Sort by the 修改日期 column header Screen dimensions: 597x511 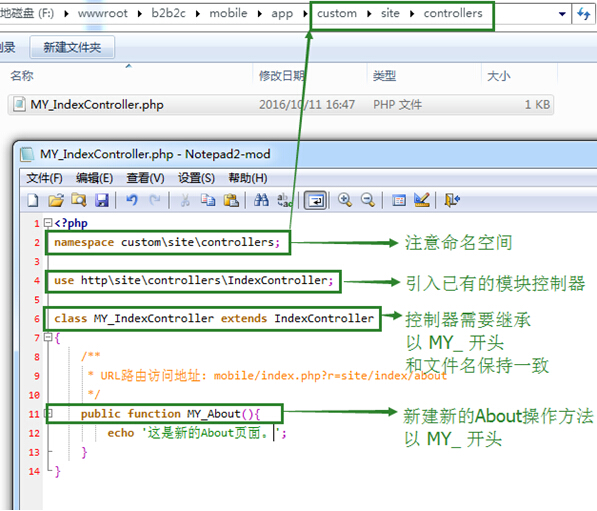click(282, 76)
